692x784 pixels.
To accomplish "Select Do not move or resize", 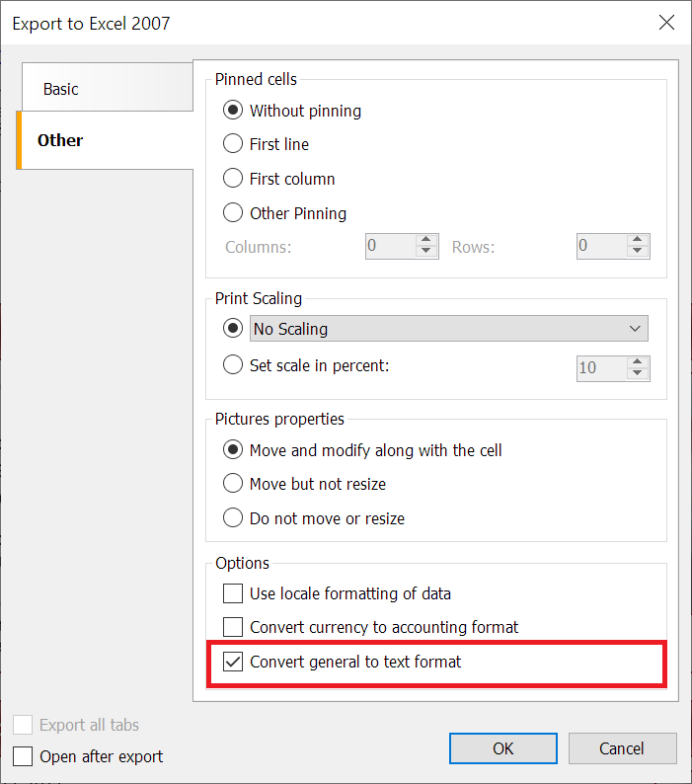I will (233, 518).
